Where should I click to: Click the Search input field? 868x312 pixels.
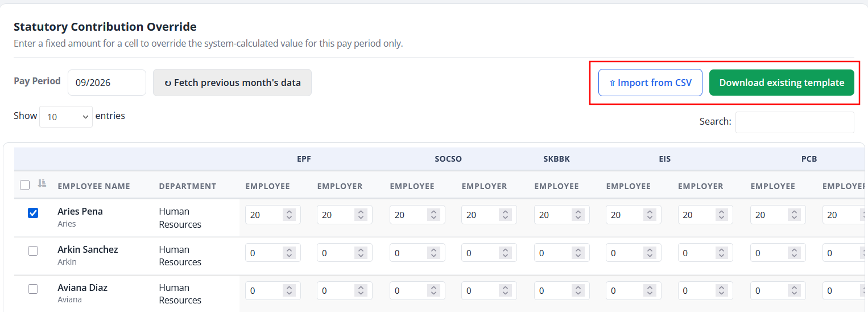tap(795, 122)
